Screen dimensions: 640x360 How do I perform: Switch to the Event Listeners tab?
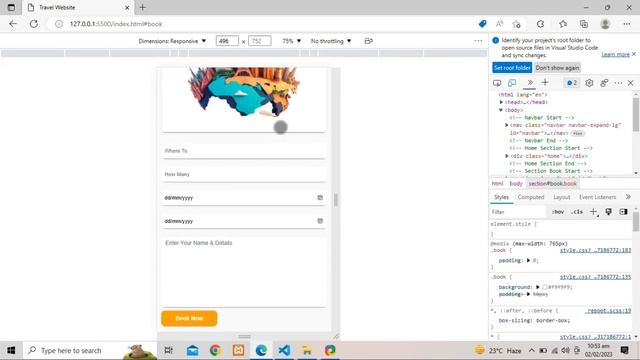[x=598, y=197]
